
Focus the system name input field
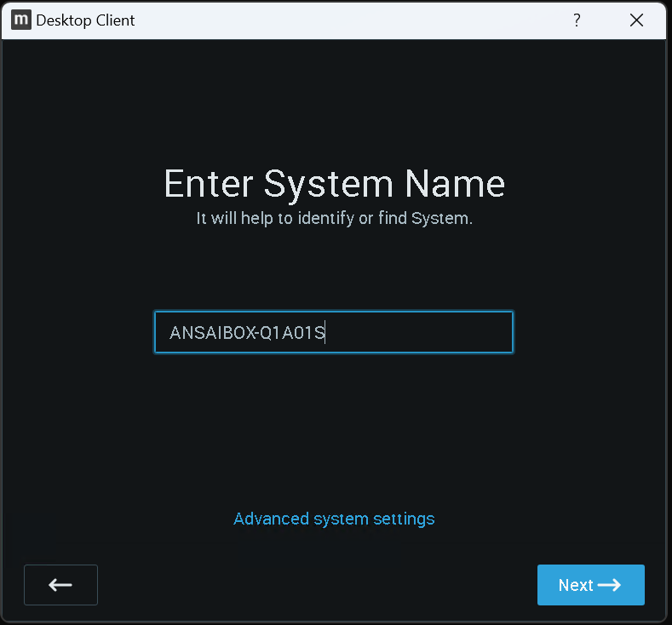click(333, 332)
